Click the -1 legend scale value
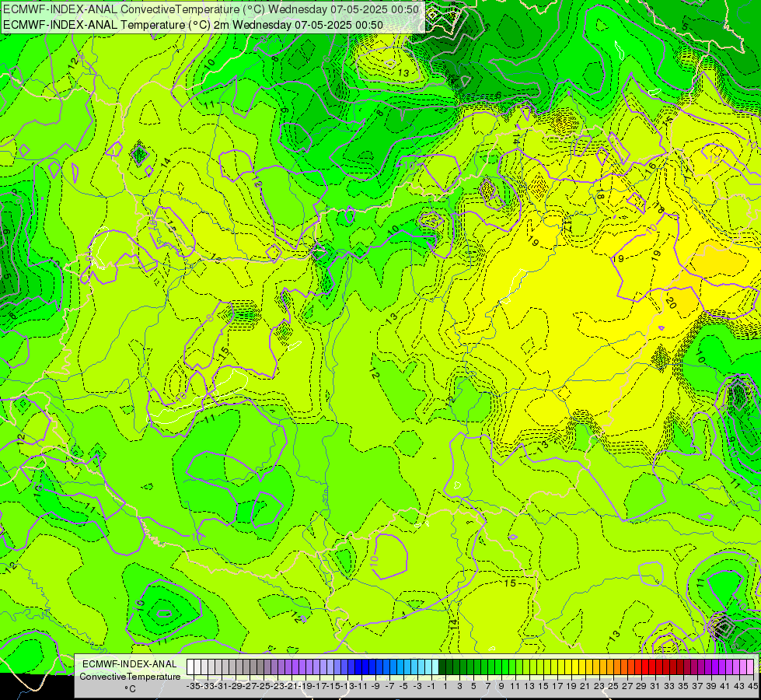The width and height of the screenshot is (761, 700). (431, 687)
